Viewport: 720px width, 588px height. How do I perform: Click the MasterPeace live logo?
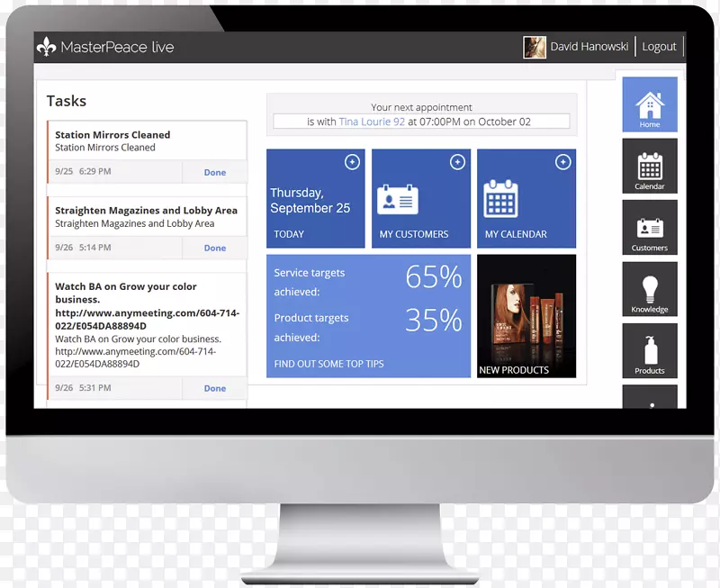(105, 47)
